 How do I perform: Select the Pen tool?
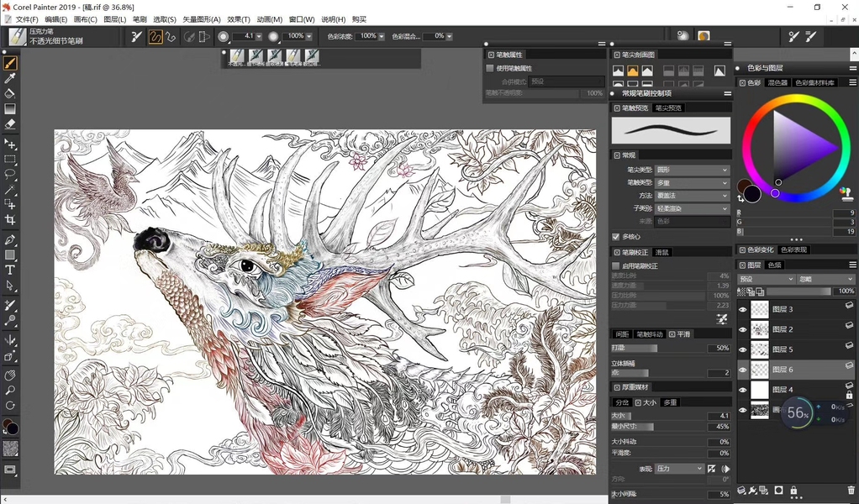point(10,239)
